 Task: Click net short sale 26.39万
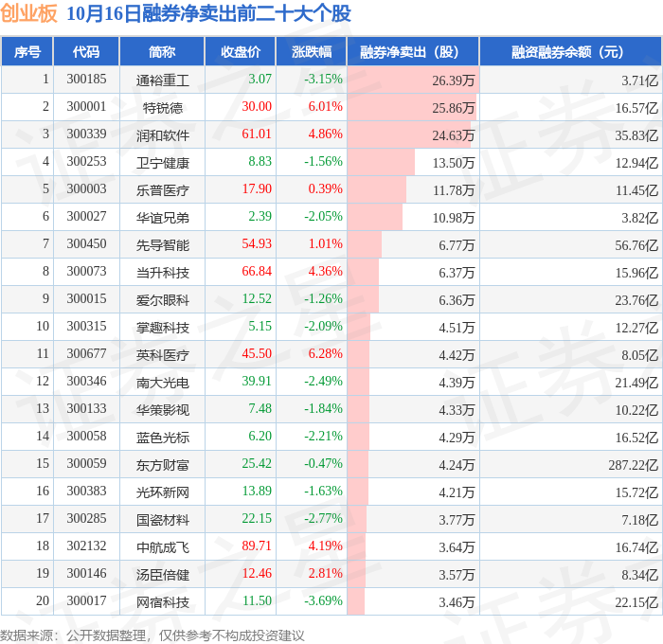pos(454,80)
